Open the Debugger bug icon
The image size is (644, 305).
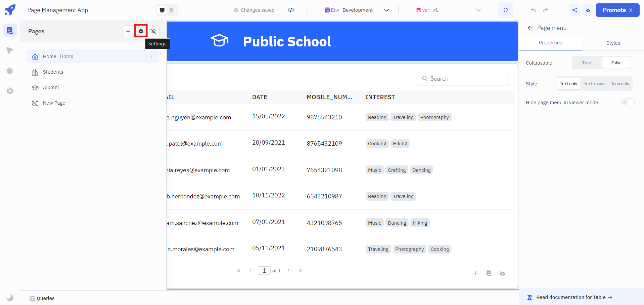click(10, 71)
